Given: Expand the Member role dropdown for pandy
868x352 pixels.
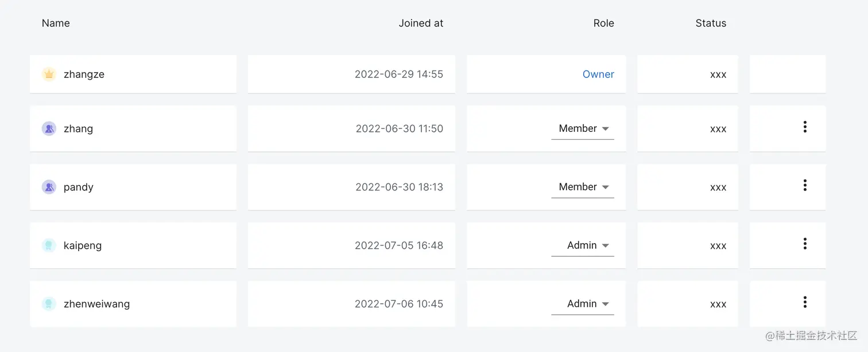Looking at the screenshot, I should click(x=583, y=187).
